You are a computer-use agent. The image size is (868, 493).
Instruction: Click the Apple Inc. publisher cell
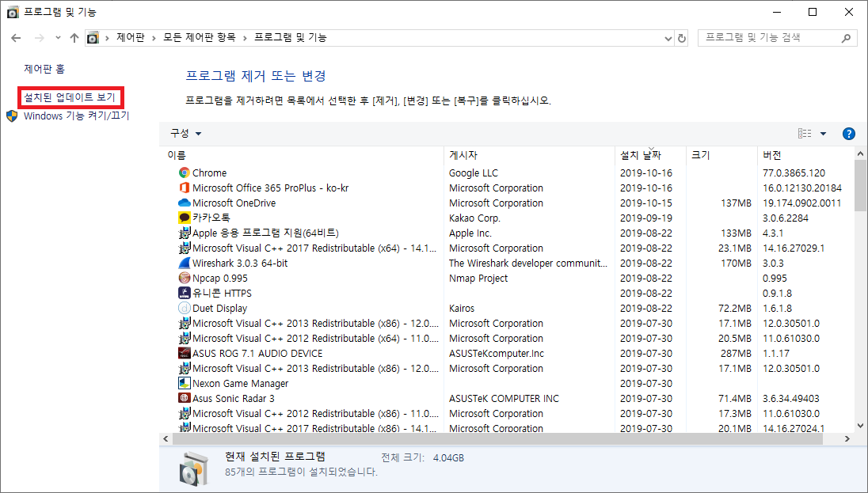point(470,233)
